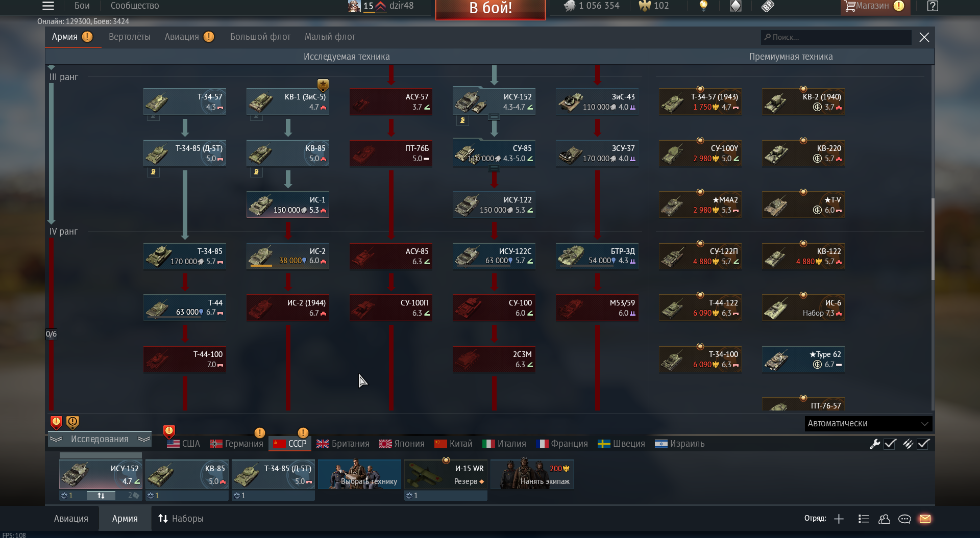Viewport: 980px width, 538px height.
Task: Open the hamburger main menu
Action: [x=48, y=6]
